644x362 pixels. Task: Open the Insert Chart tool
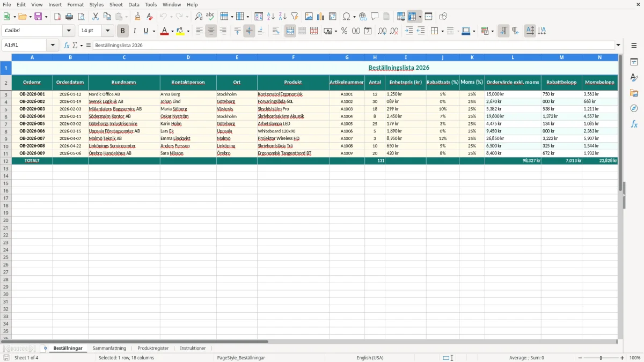[321, 17]
